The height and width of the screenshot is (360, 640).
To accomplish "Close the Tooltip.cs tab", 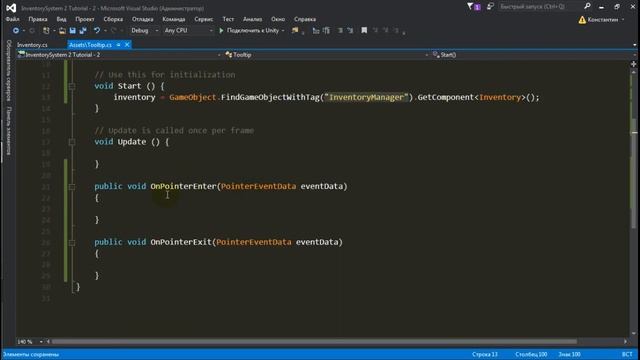I will coord(127,45).
